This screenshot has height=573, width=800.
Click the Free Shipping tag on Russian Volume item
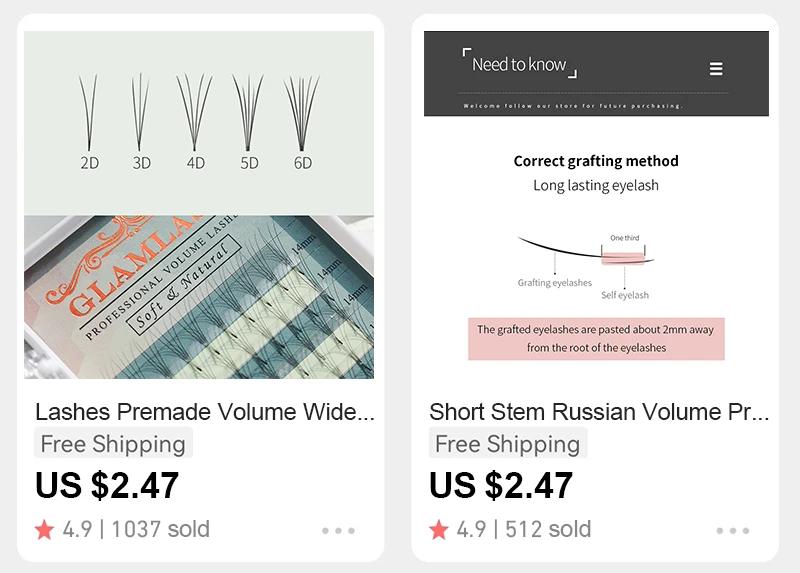click(x=508, y=443)
